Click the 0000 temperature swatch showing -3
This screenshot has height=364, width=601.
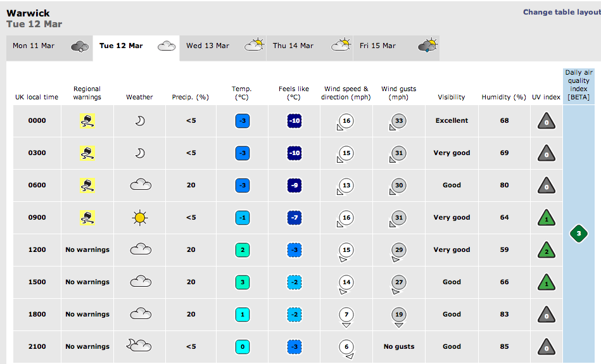coord(243,121)
